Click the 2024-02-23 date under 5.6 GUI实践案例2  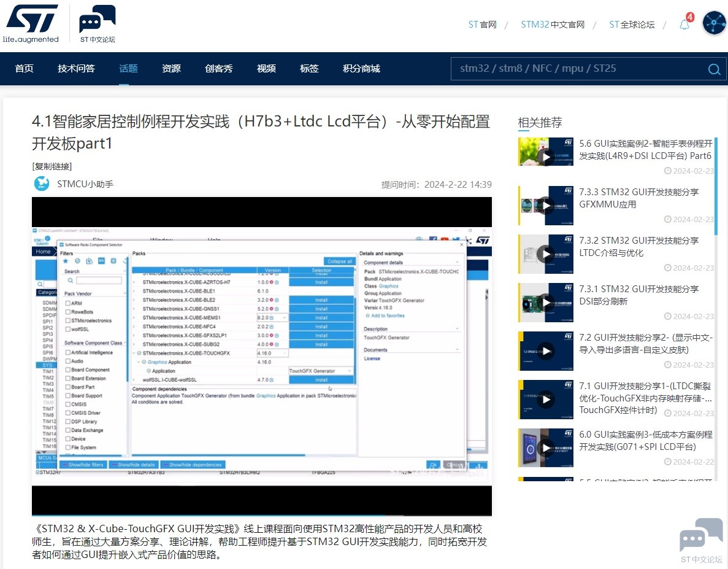[689, 171]
